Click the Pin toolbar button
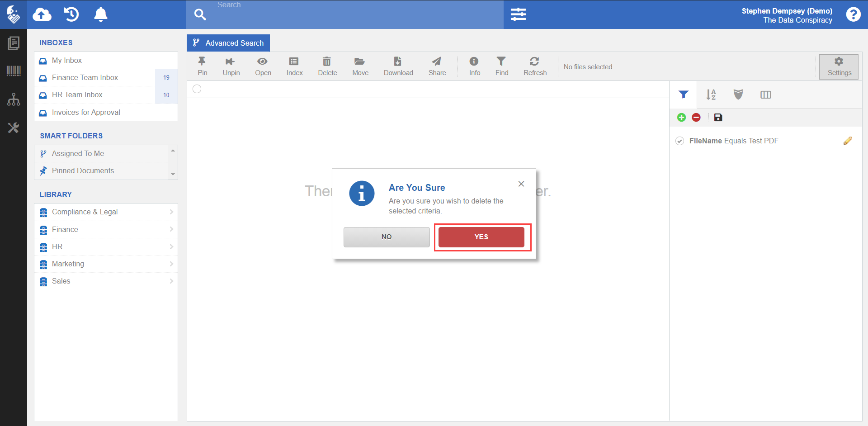The image size is (868, 426). click(x=202, y=66)
